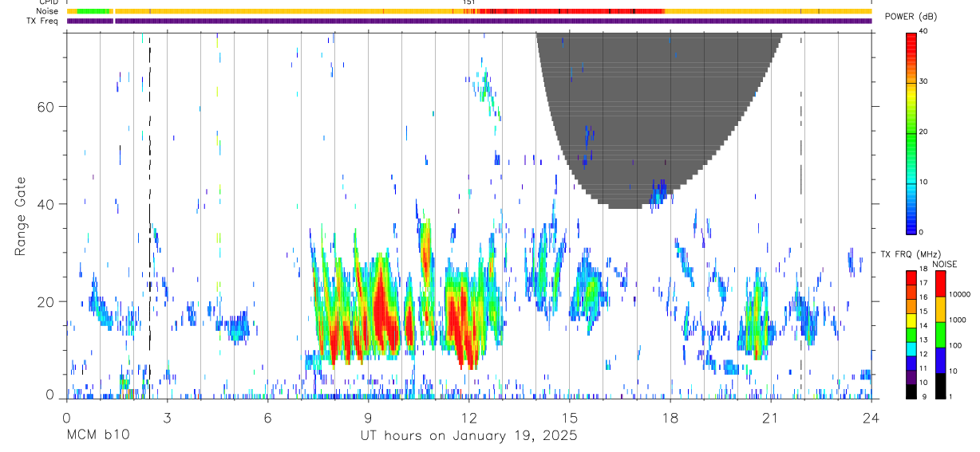Click the green segment of NOISE legend
980x452 pixels.
pyautogui.click(x=940, y=335)
